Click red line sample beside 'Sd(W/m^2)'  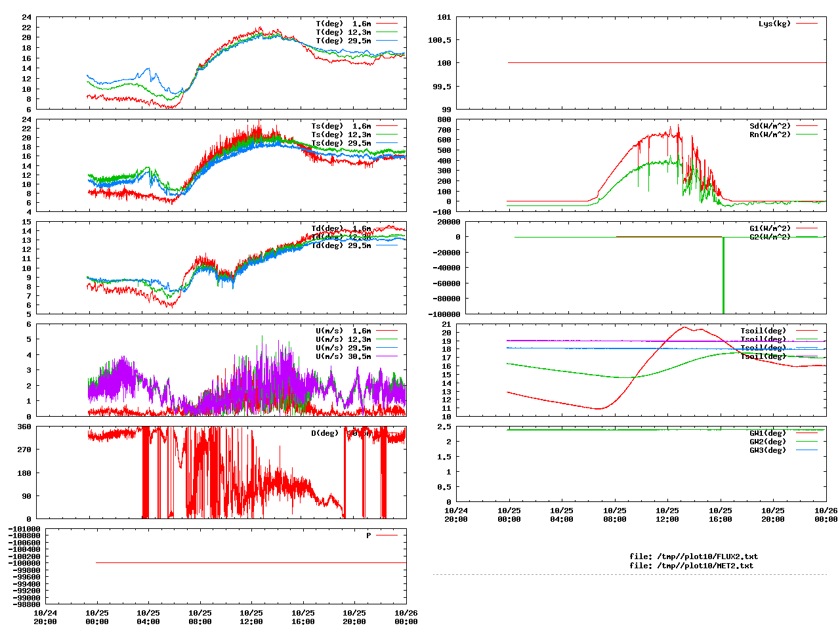tap(807, 126)
